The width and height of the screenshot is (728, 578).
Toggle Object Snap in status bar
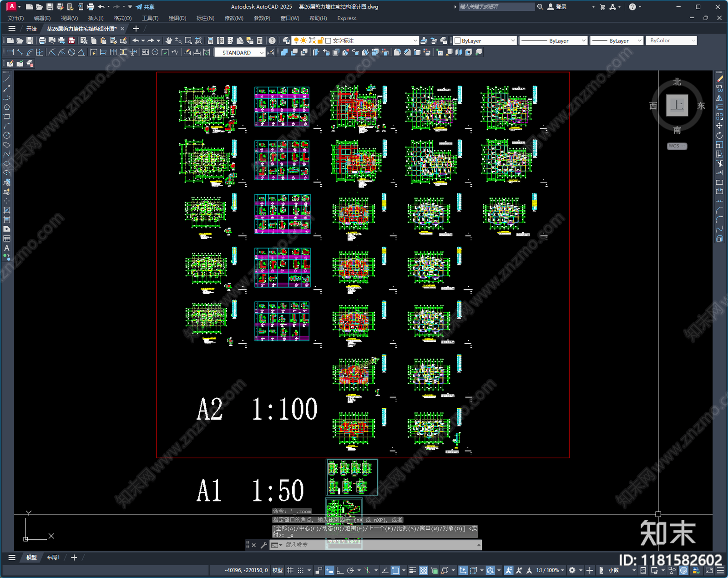pos(395,570)
